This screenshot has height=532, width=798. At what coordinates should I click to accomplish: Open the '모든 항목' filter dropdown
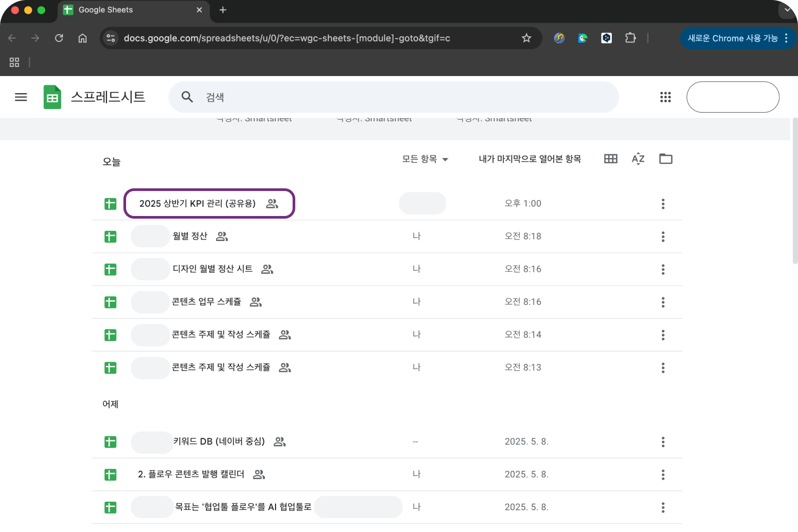click(x=425, y=159)
